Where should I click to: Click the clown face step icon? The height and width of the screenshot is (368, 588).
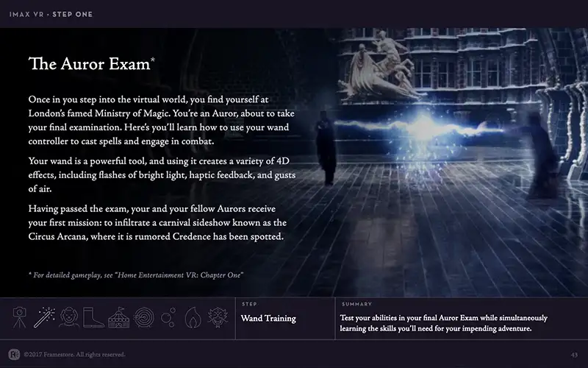click(x=69, y=317)
